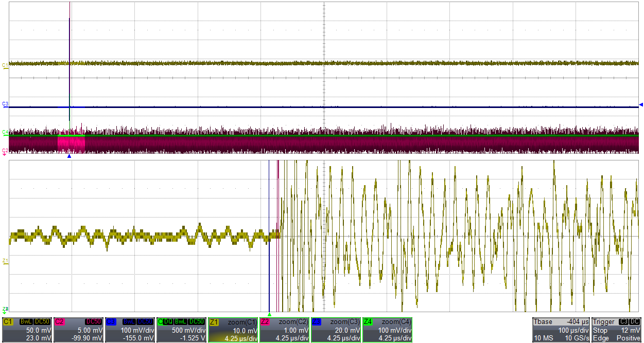Select the blue C3 ground level marker
Viewport: 644px width, 343px height.
(x=5, y=104)
